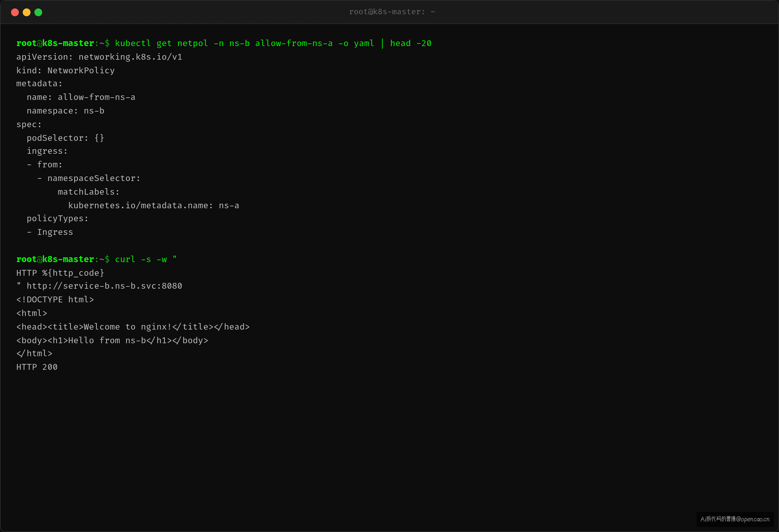Click the <!DOCTYPE html> output line
The image size is (779, 532).
coord(55,299)
